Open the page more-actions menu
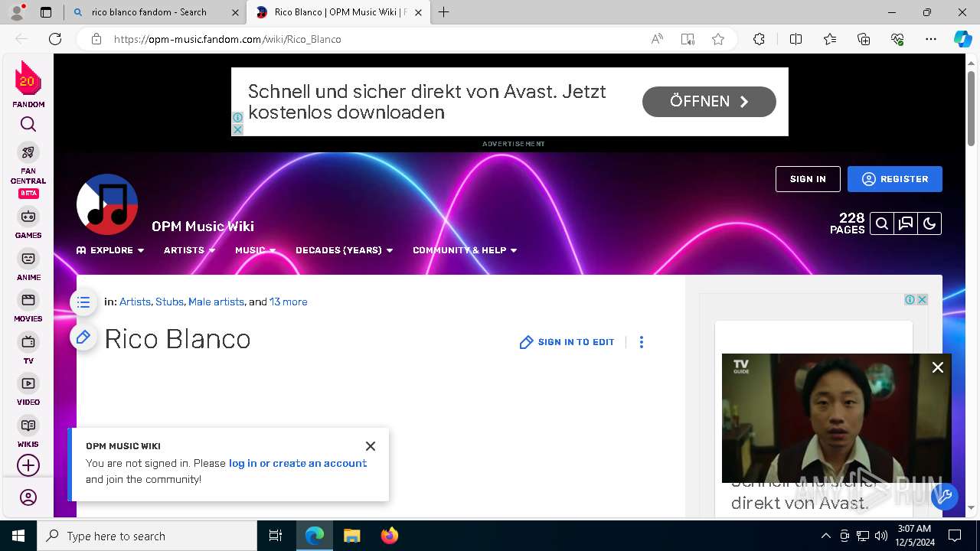Image resolution: width=980 pixels, height=551 pixels. coord(642,342)
